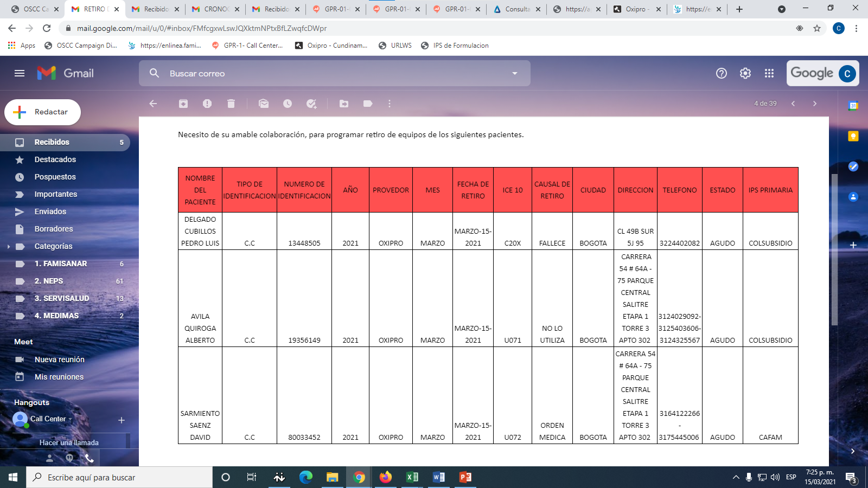Viewport: 868px width, 488px height.
Task: Open Chrome three-dot menu
Action: pyautogui.click(x=857, y=28)
